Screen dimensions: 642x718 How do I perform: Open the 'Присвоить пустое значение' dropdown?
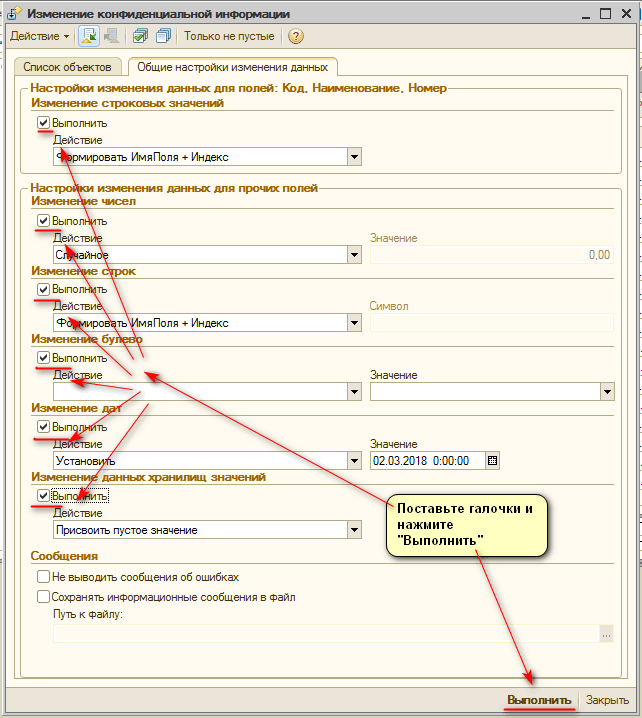tap(354, 529)
